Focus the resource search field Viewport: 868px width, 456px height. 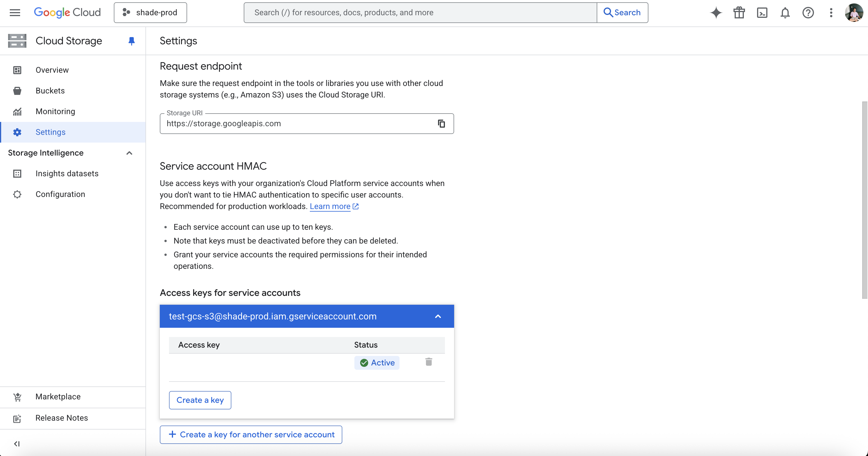coord(420,12)
